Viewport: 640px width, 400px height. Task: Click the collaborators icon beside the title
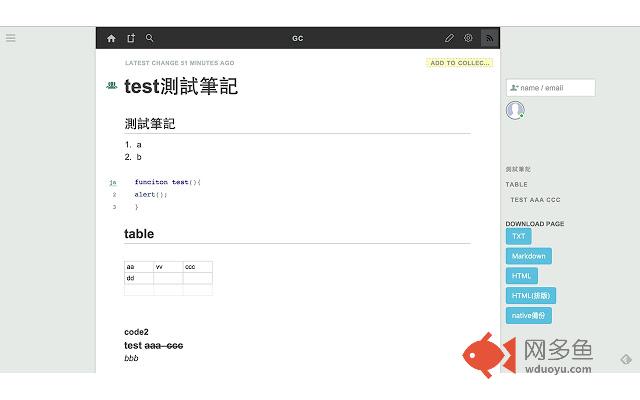pyautogui.click(x=111, y=85)
